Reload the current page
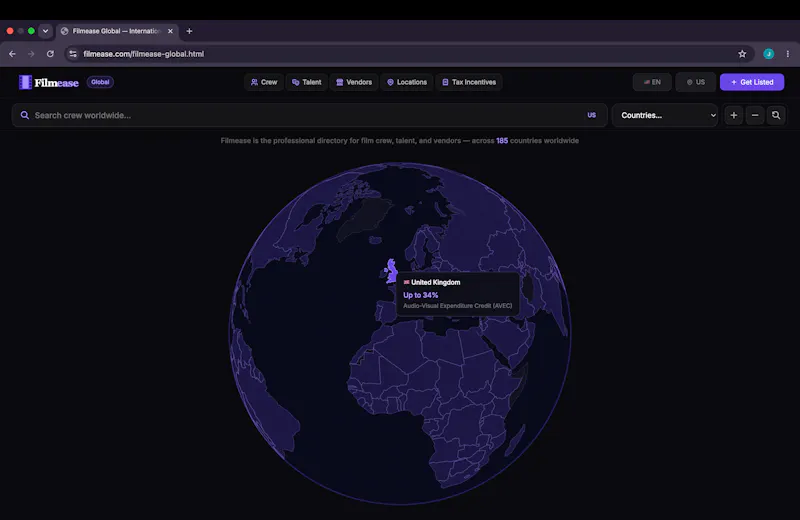The image size is (800, 520). click(50, 54)
